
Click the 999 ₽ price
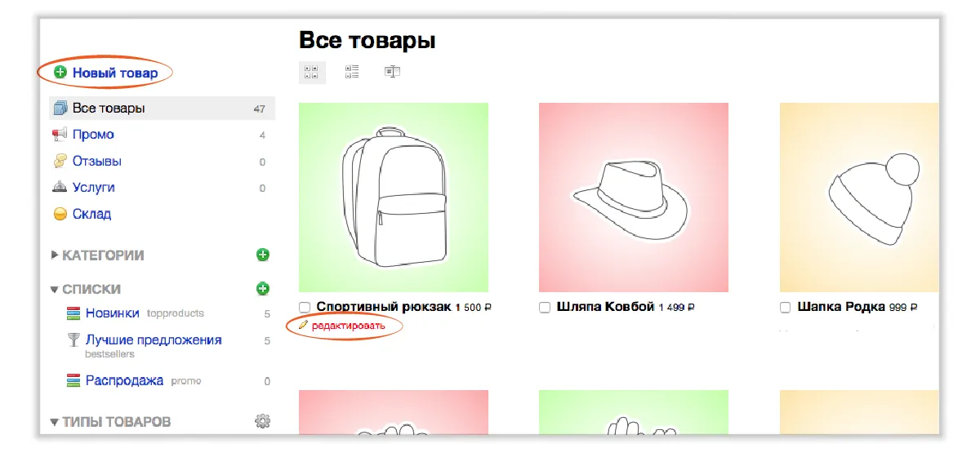904,308
